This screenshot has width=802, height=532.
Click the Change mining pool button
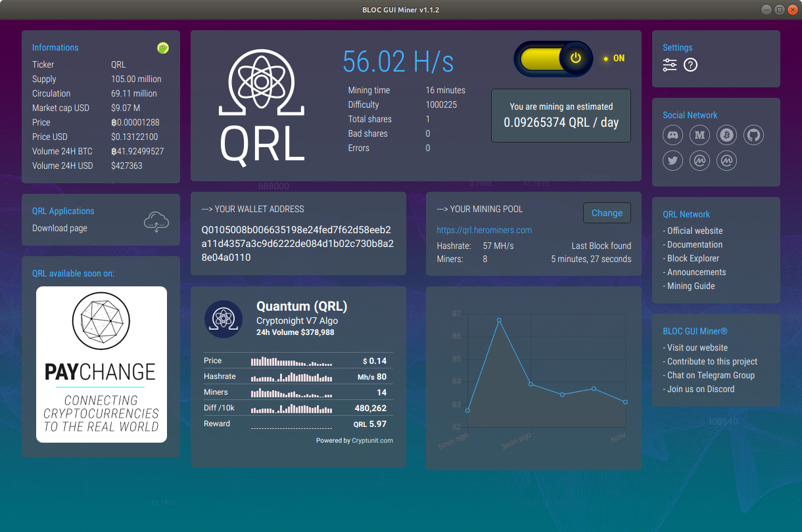(x=607, y=213)
